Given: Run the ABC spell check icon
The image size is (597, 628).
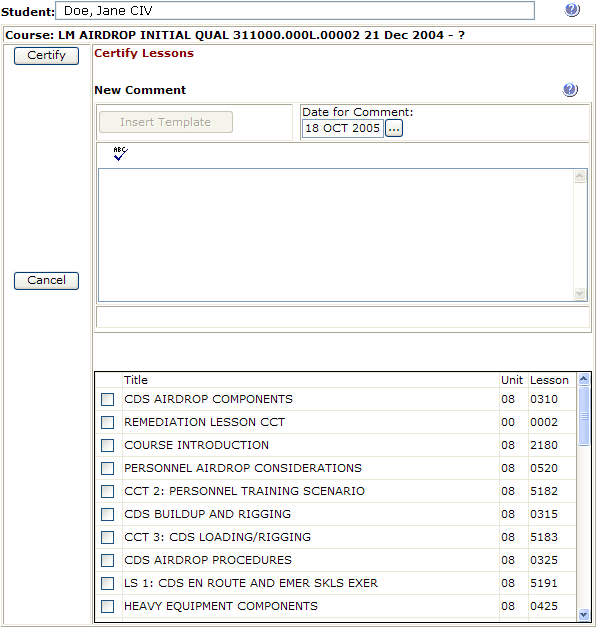Looking at the screenshot, I should (120, 153).
